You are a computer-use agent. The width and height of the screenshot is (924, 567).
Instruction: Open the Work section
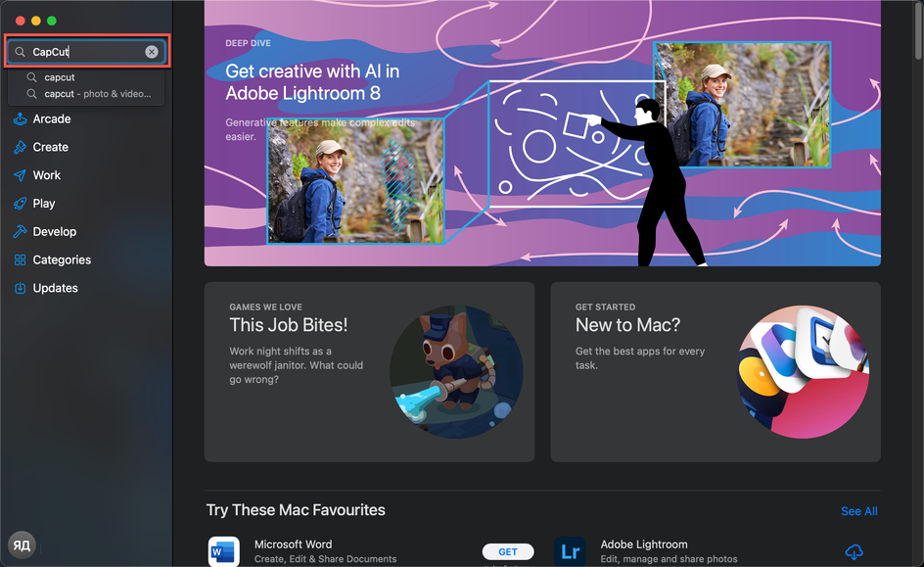[47, 175]
